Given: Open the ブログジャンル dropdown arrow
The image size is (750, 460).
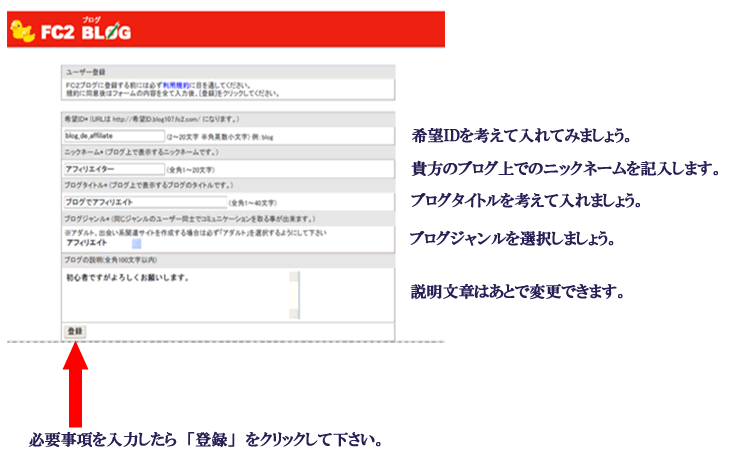Looking at the screenshot, I should point(136,243).
